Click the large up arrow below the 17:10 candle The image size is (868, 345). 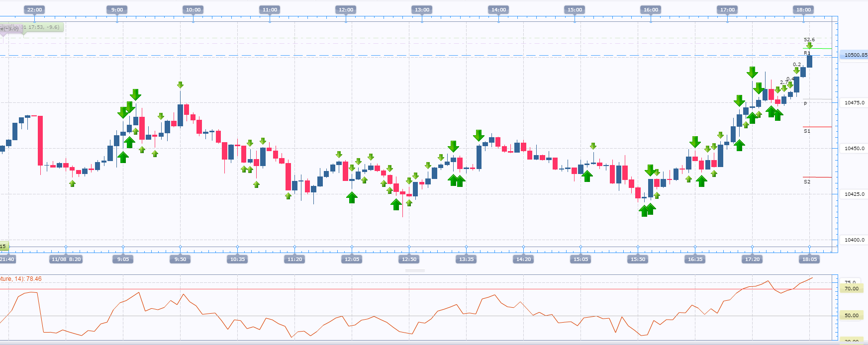(739, 145)
